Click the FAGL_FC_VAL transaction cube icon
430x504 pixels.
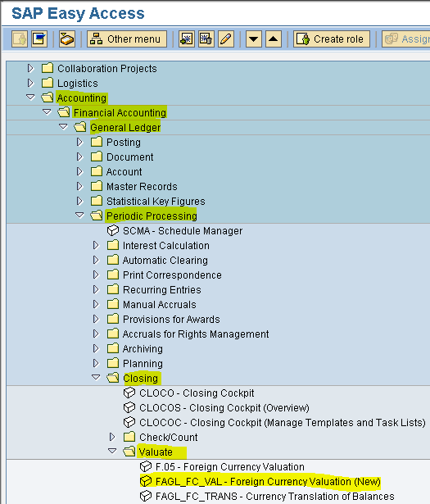pyautogui.click(x=146, y=481)
